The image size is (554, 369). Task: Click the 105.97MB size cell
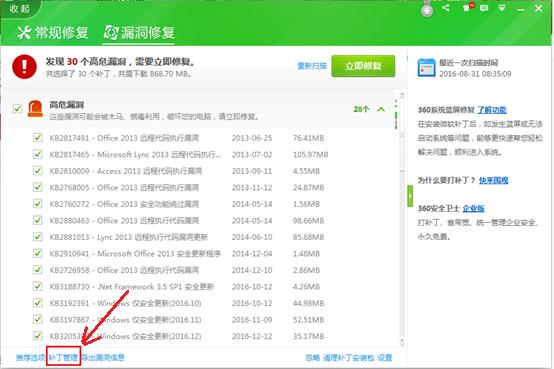tap(310, 154)
